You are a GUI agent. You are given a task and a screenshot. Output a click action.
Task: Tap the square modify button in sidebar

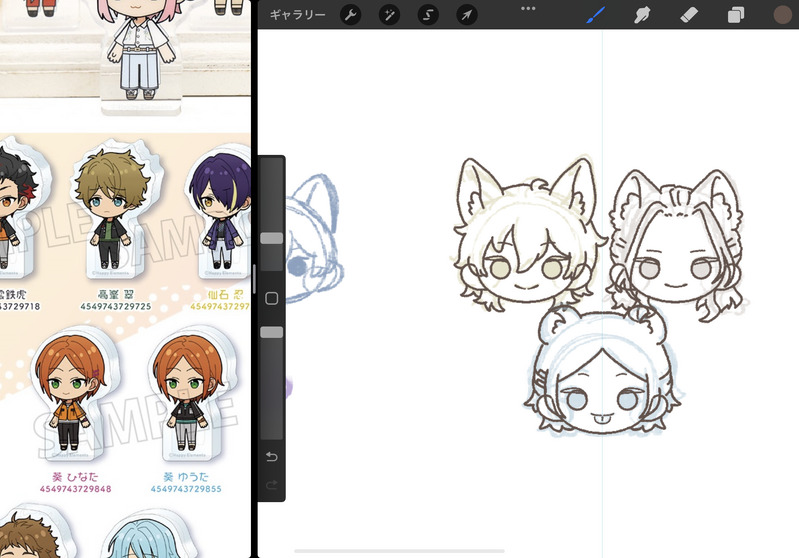272,298
